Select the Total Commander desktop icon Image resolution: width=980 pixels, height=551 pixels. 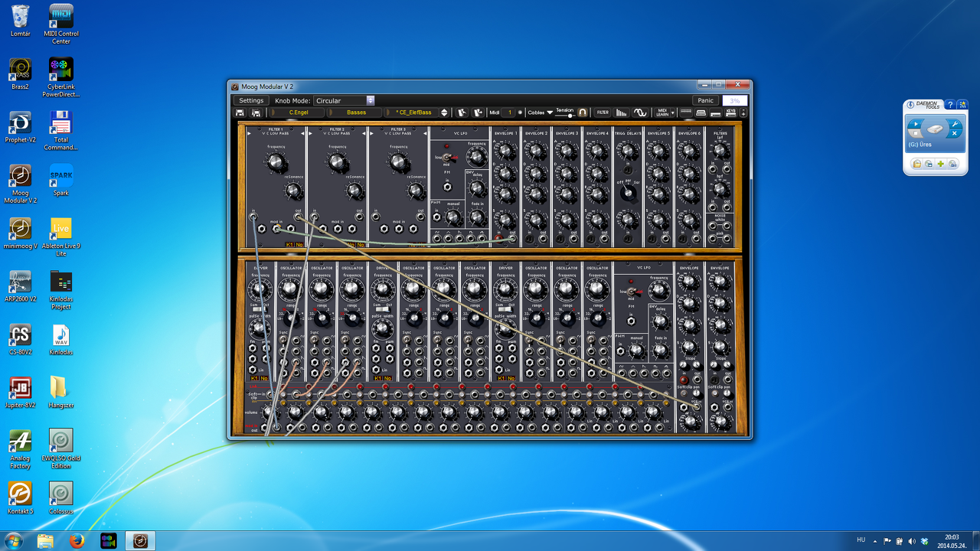coord(61,130)
